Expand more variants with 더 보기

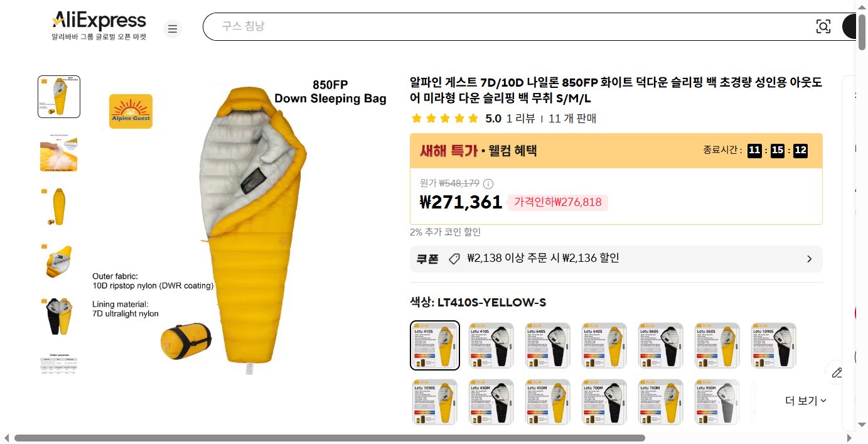806,401
